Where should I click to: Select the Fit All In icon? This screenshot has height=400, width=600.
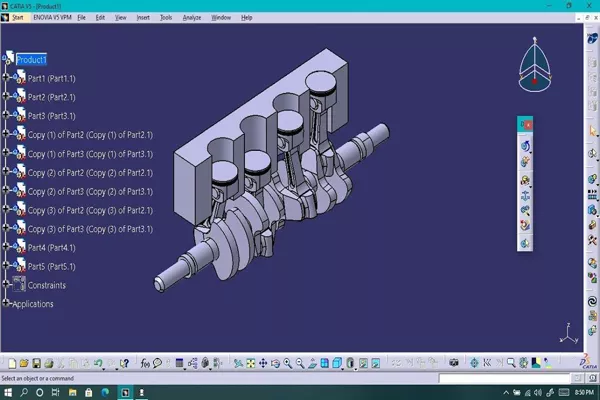click(x=251, y=363)
